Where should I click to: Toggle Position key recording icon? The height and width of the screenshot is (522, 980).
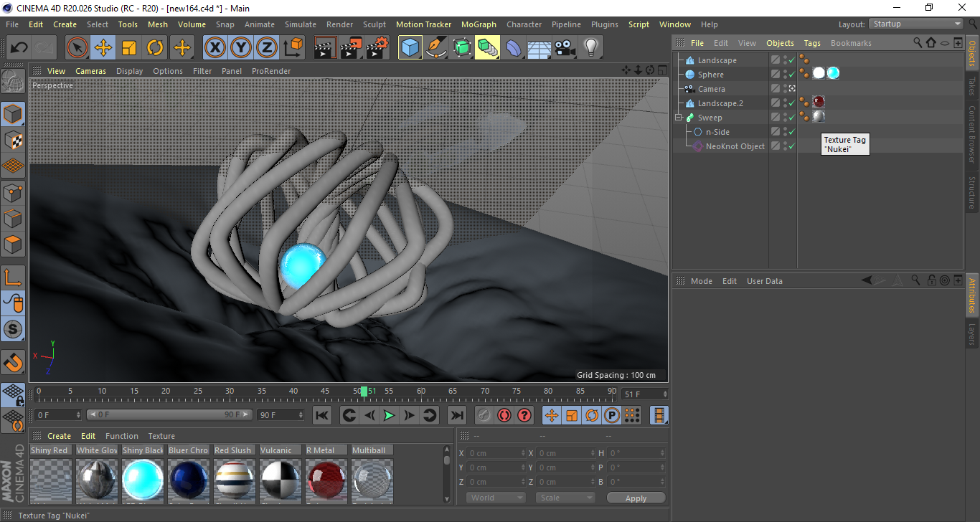pyautogui.click(x=551, y=415)
